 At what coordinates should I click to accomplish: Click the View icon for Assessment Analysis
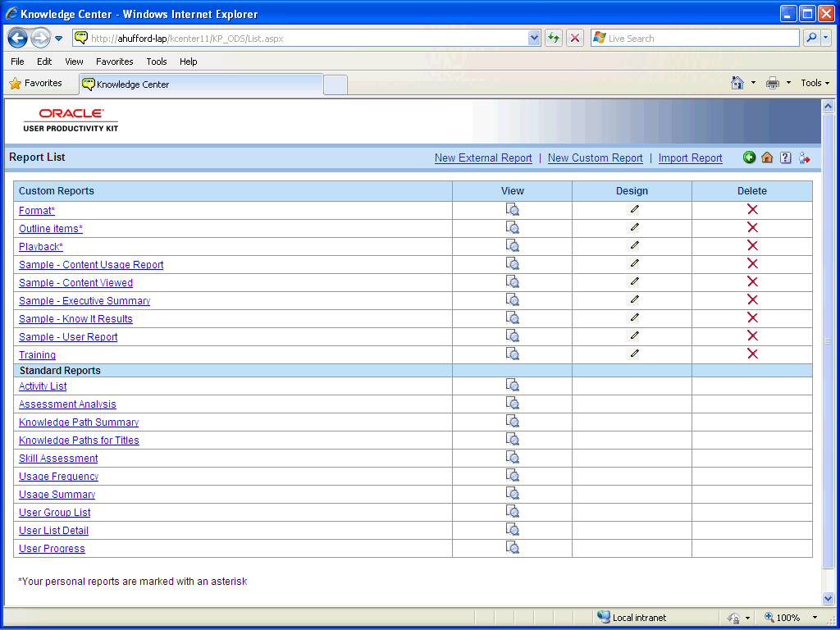tap(512, 404)
